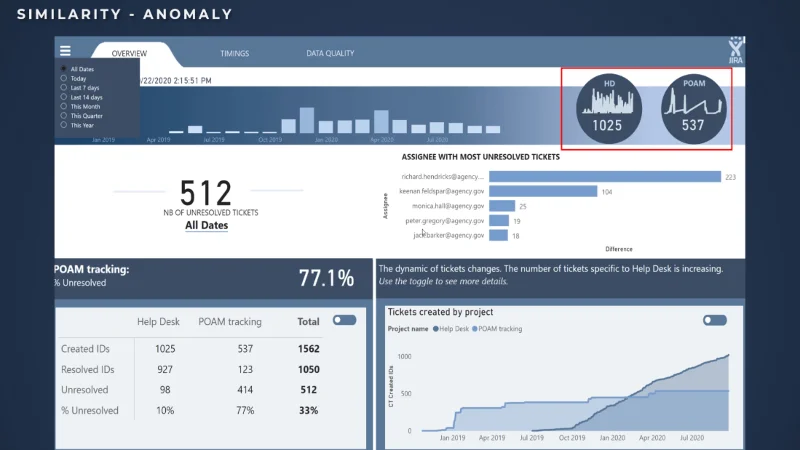Choose the Last 7 days filter
Screen dimensions: 800x450
click(x=64, y=88)
